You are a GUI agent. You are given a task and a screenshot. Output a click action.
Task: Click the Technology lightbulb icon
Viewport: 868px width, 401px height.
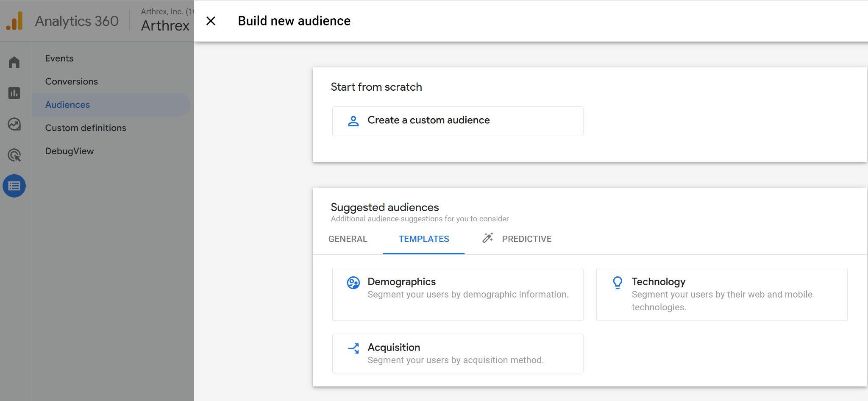pyautogui.click(x=618, y=283)
